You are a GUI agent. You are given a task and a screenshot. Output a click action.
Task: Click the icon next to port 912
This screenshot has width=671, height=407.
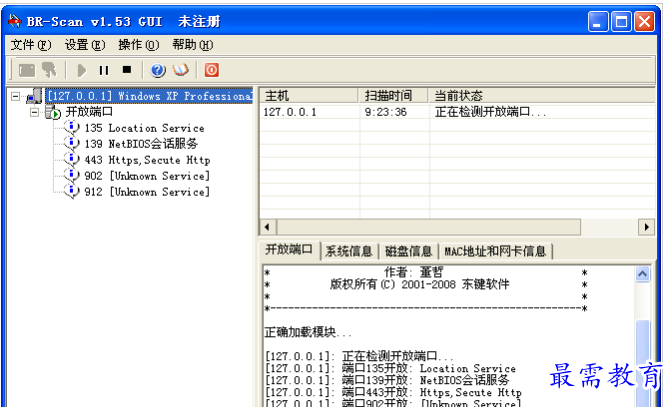pos(71,192)
